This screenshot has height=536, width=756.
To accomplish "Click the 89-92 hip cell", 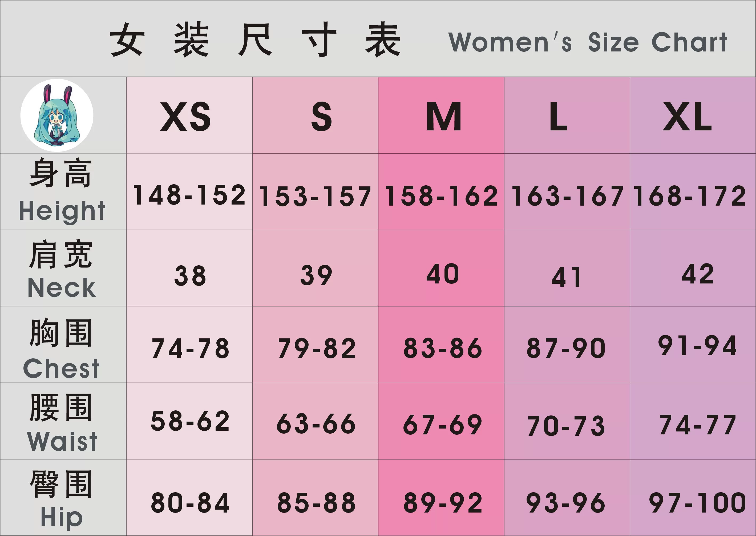I will coord(443,503).
